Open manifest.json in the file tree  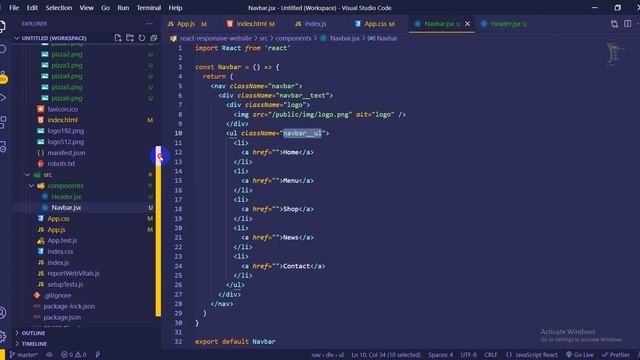(66, 153)
